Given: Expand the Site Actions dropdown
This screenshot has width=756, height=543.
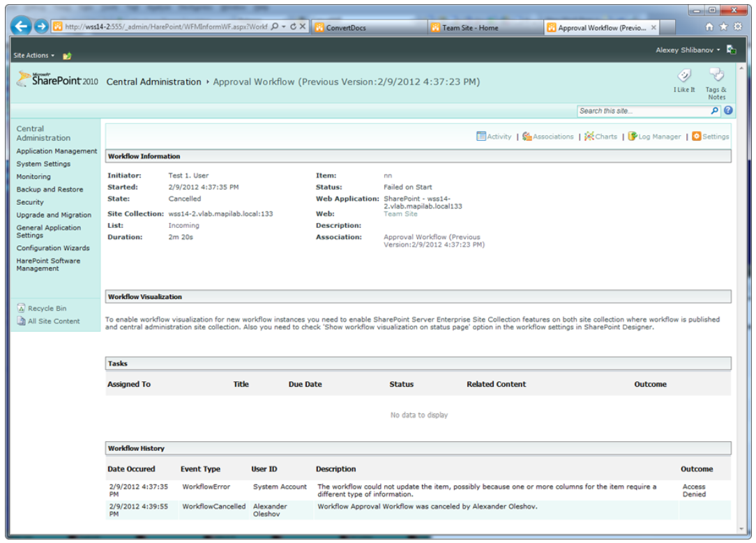Looking at the screenshot, I should [33, 56].
